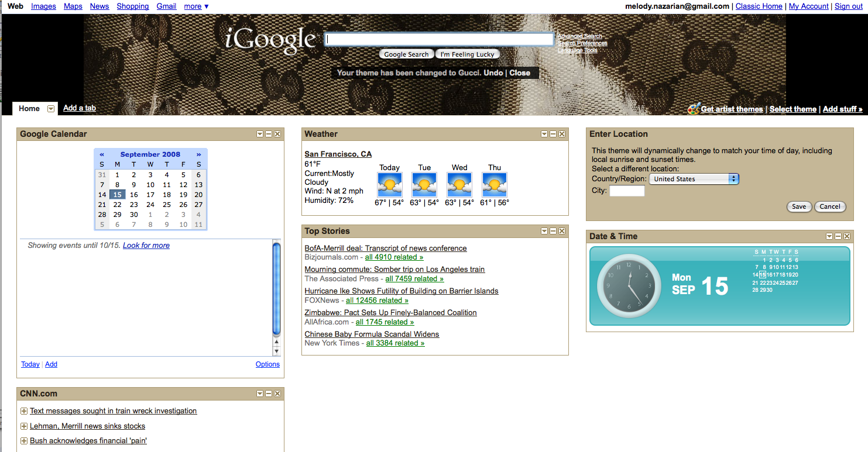Open the My Account link
The image size is (868, 452).
click(809, 6)
